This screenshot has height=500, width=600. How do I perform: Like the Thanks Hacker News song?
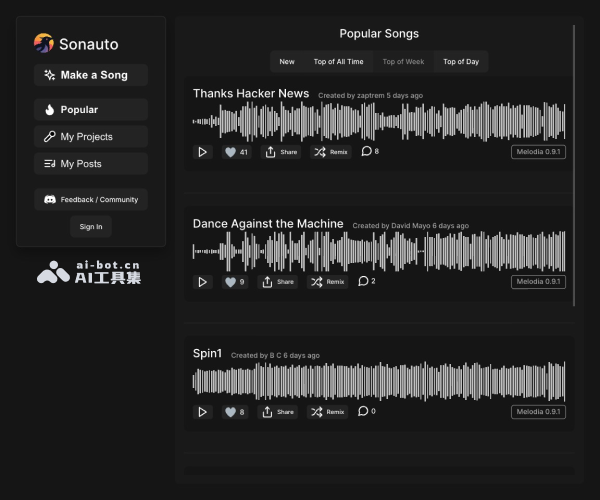[x=236, y=152]
